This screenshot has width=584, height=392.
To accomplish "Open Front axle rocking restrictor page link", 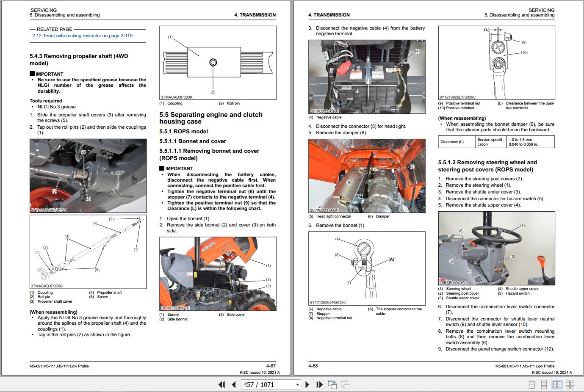I will [x=82, y=36].
